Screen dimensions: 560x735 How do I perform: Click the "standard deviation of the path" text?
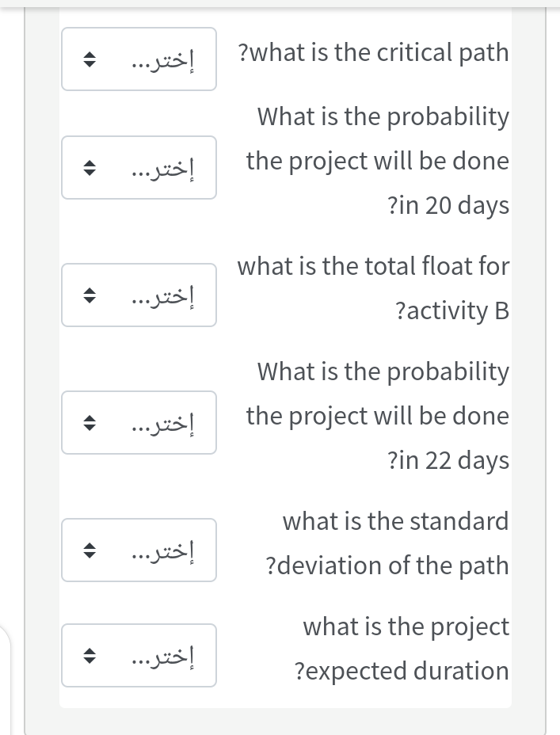pos(388,543)
